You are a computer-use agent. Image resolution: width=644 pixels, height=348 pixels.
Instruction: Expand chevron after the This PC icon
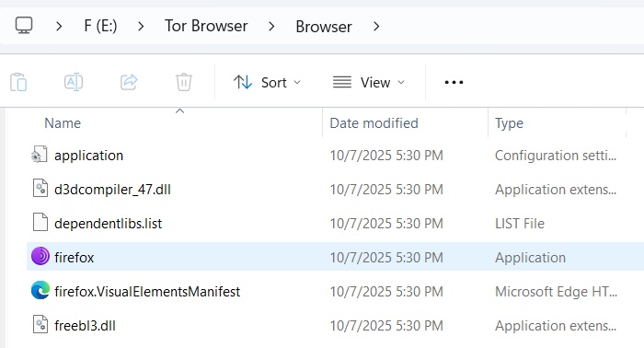coord(59,27)
